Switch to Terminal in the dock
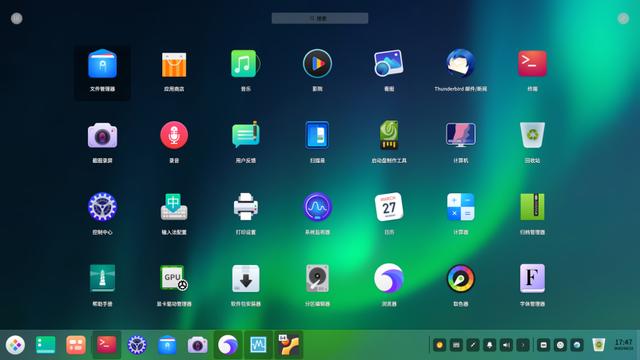 (x=106, y=344)
